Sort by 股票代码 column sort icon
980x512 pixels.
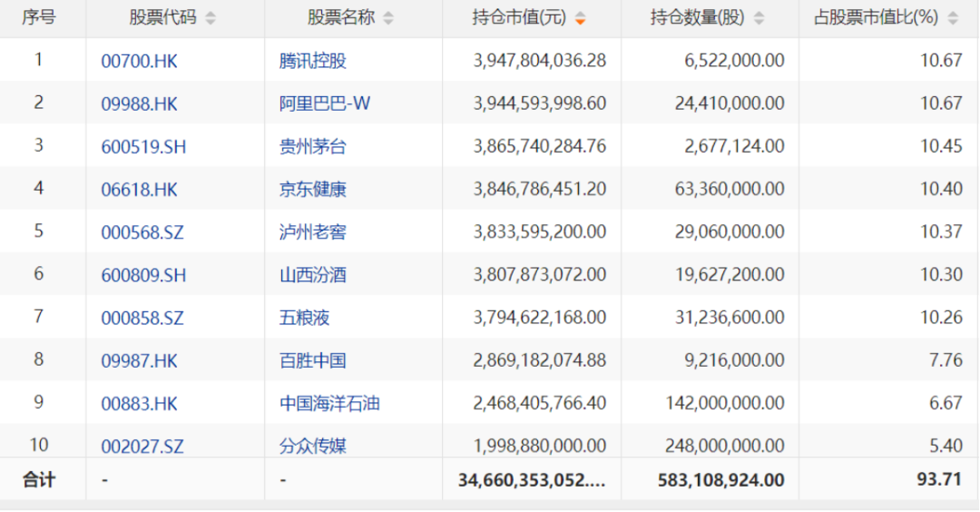211,18
